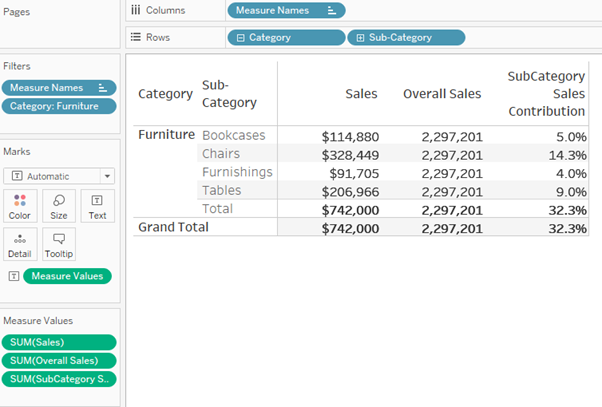
Task: Click the Overall Sales column header
Action: (x=442, y=93)
